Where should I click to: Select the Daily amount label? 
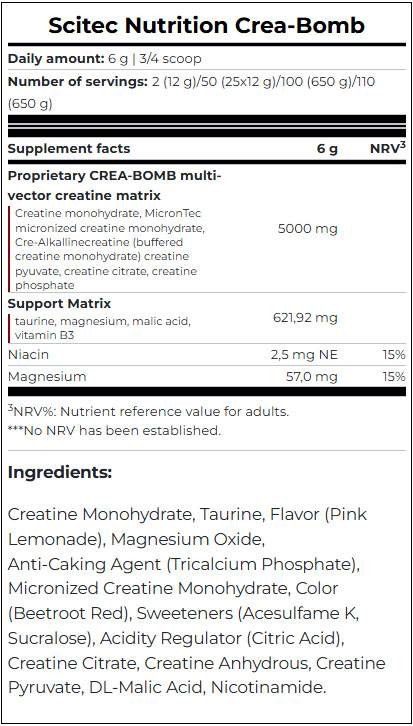(55, 59)
